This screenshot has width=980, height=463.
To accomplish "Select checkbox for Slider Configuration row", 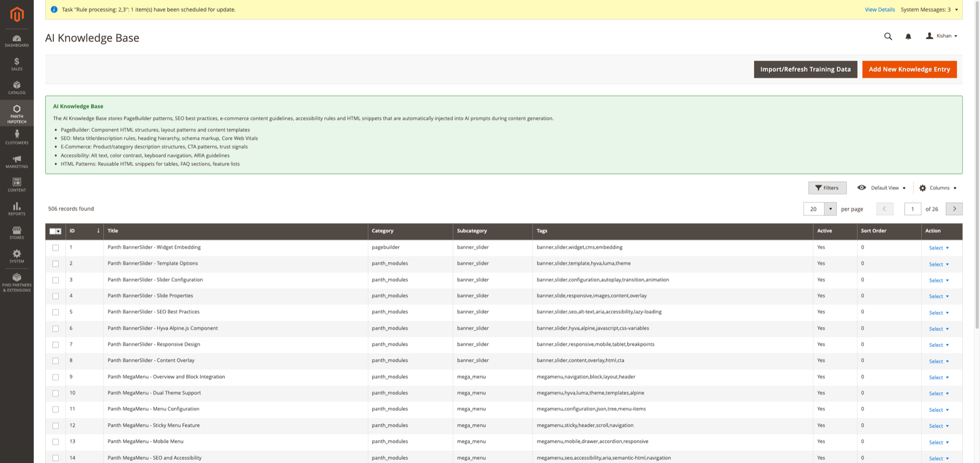I will pyautogui.click(x=56, y=280).
